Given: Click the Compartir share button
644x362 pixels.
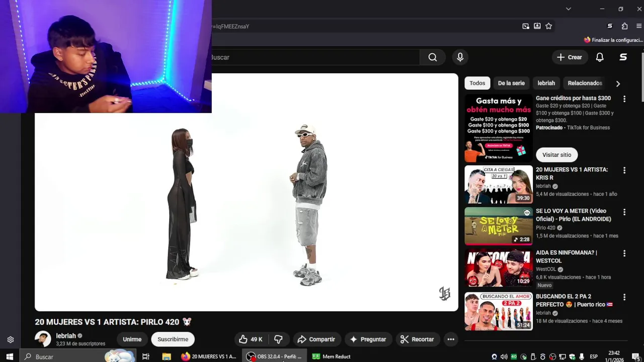Looking at the screenshot, I should tap(316, 339).
